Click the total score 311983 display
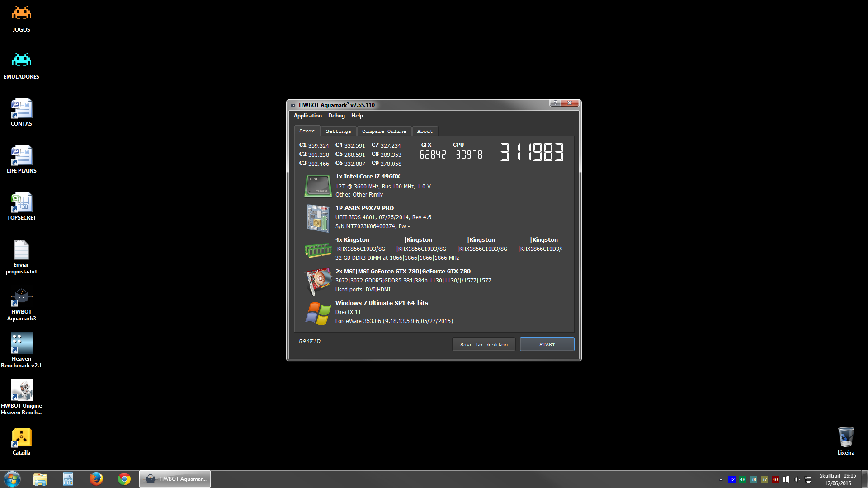 click(x=532, y=152)
